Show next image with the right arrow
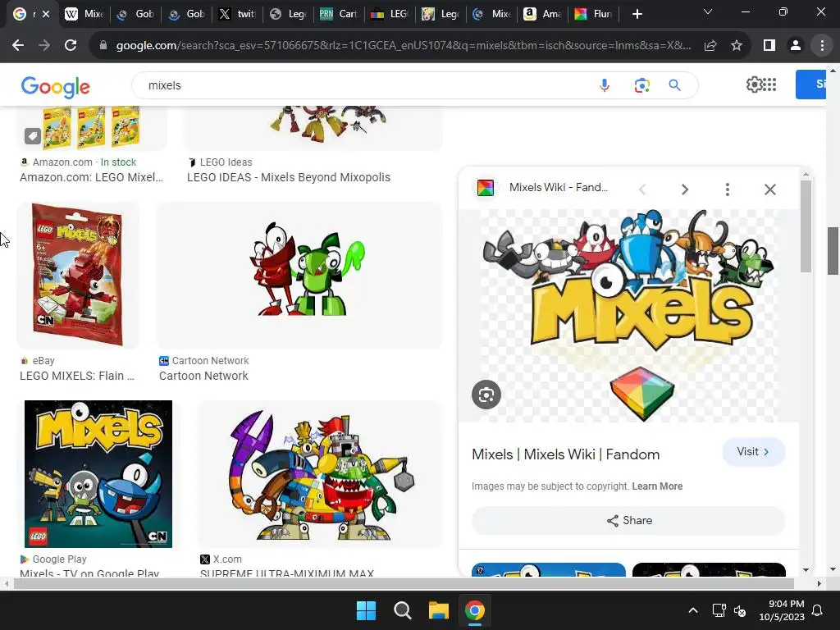 coord(685,189)
